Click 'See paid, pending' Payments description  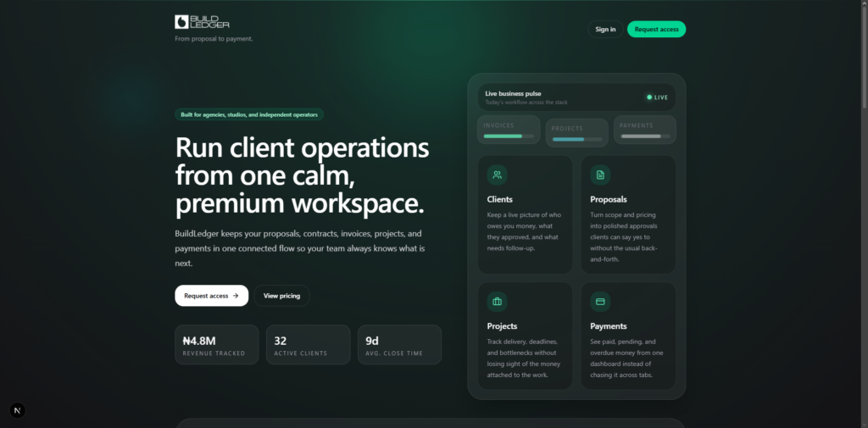tap(626, 359)
